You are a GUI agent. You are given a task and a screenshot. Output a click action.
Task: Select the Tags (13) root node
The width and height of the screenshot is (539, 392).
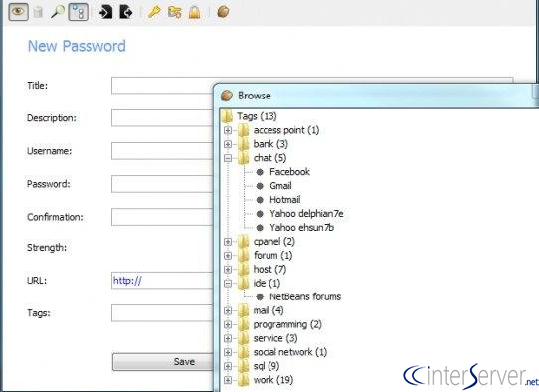tap(257, 116)
